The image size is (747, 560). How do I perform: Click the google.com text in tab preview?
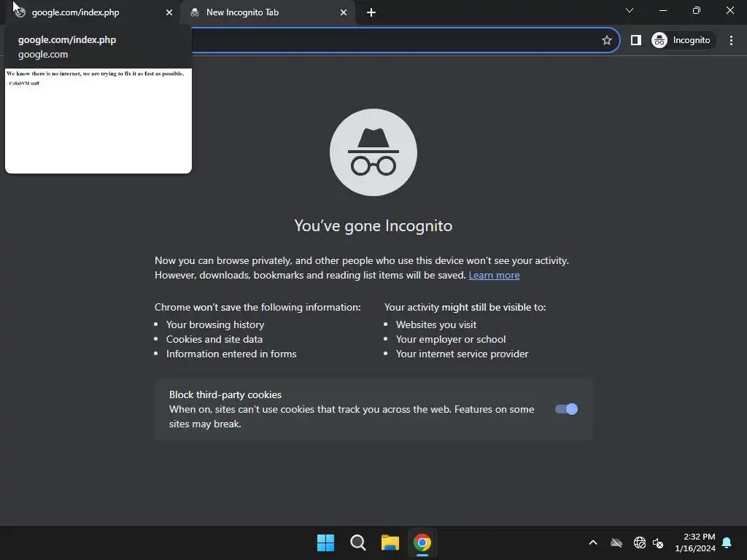pyautogui.click(x=43, y=54)
